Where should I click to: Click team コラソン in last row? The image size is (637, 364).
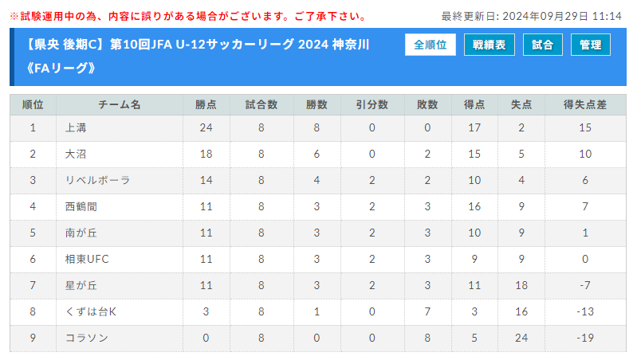coord(87,338)
